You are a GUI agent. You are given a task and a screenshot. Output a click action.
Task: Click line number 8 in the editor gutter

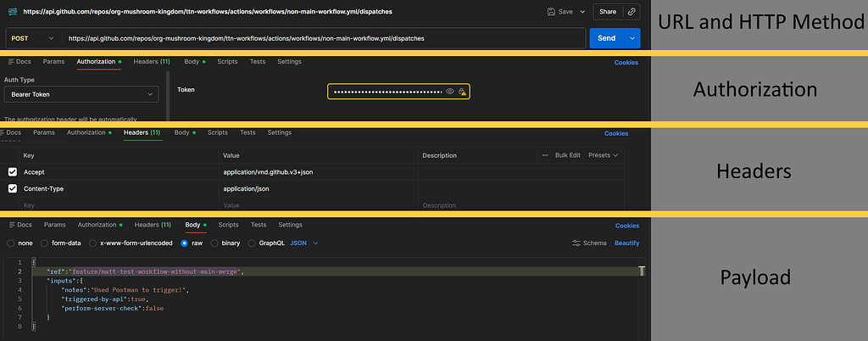(20, 327)
